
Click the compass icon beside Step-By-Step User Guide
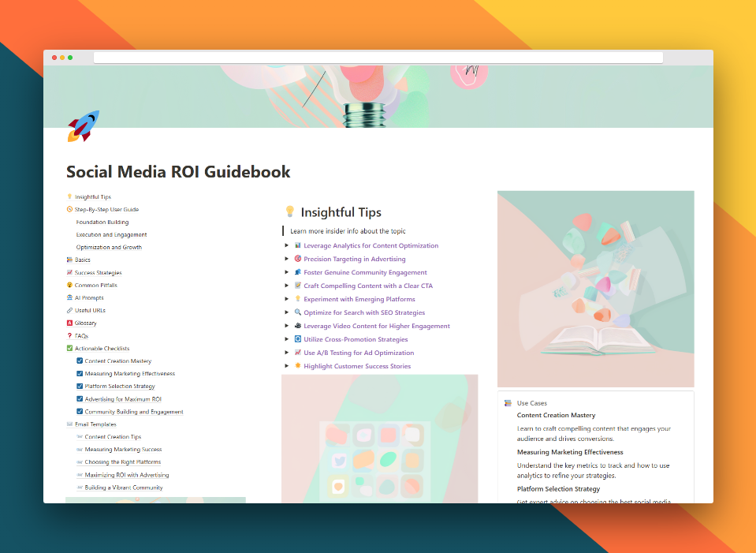pos(69,209)
